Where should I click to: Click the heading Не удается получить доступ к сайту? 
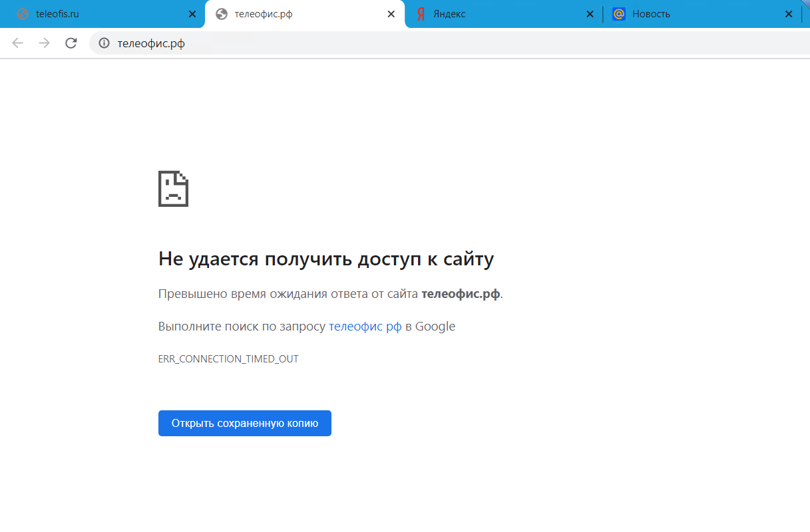[x=326, y=259]
